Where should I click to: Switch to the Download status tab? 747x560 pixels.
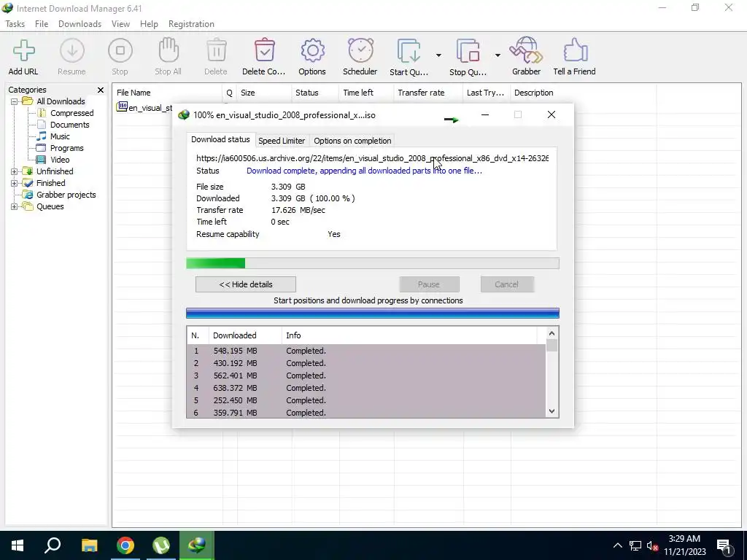point(220,139)
